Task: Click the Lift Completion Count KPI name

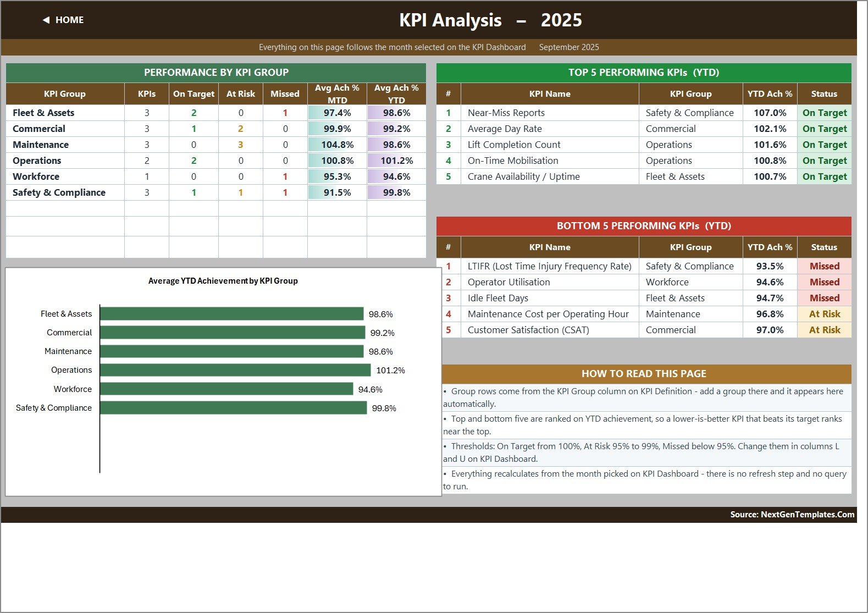Action: click(514, 145)
